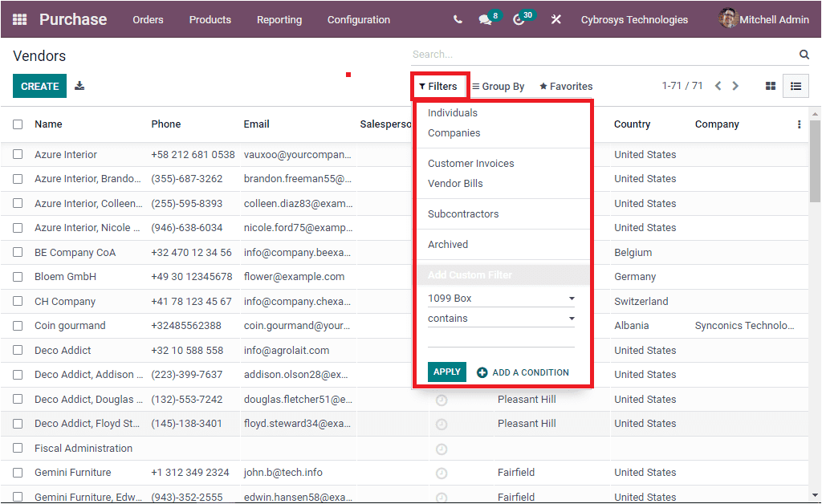Viewport: 822px width, 504px height.
Task: Open the contains operator dropdown
Action: pos(501,319)
